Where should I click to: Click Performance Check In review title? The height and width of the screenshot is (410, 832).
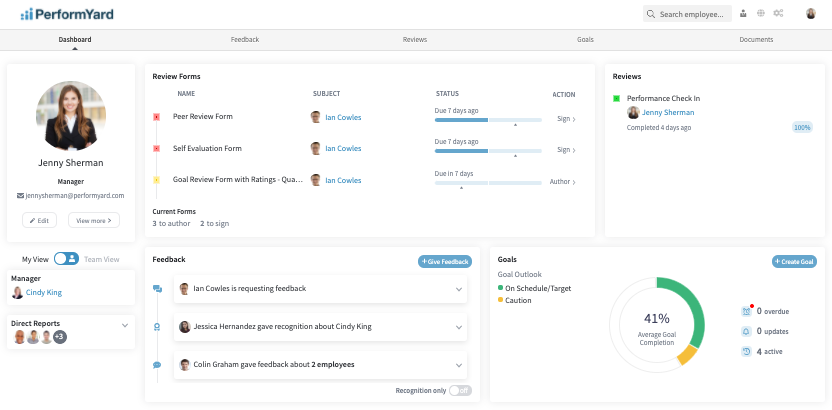click(x=663, y=99)
